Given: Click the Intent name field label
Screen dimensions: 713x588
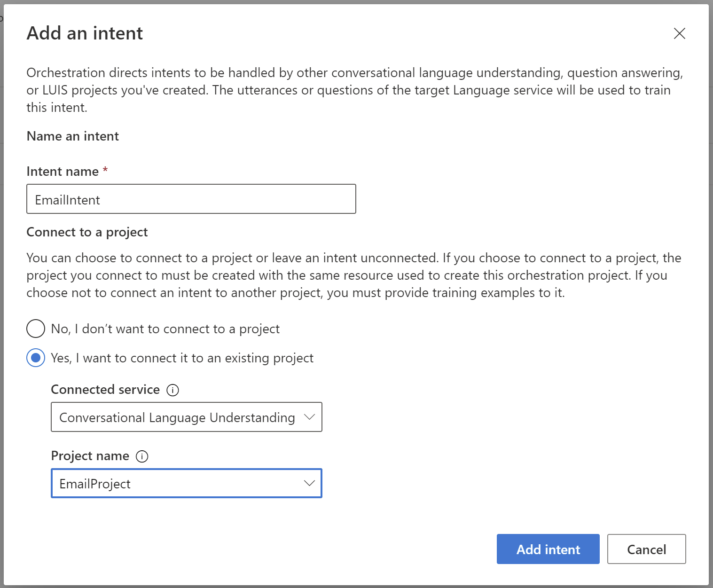Looking at the screenshot, I should pyautogui.click(x=63, y=172).
